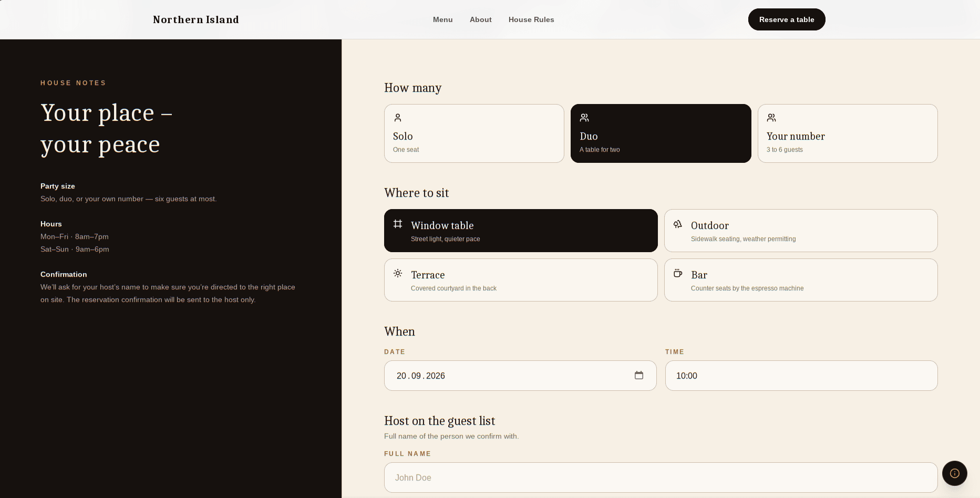Click the 'Your place – your peace' heading

[x=107, y=129]
